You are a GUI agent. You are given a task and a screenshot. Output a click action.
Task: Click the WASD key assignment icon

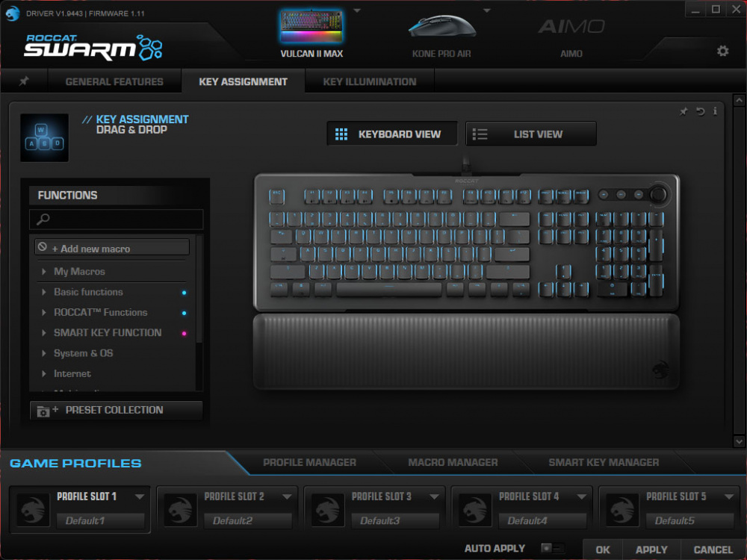pos(44,137)
